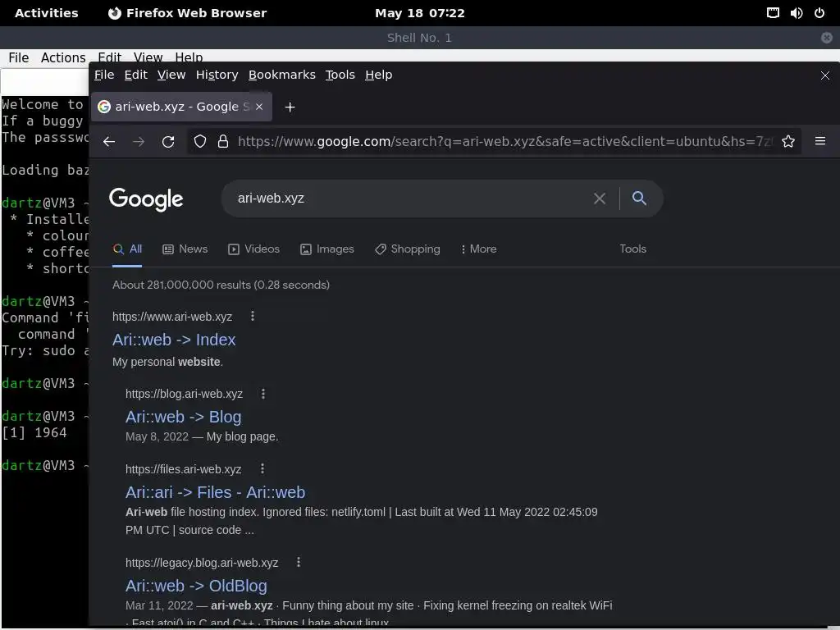Switch to Videos results
Screen dimensions: 840x630
(254, 249)
